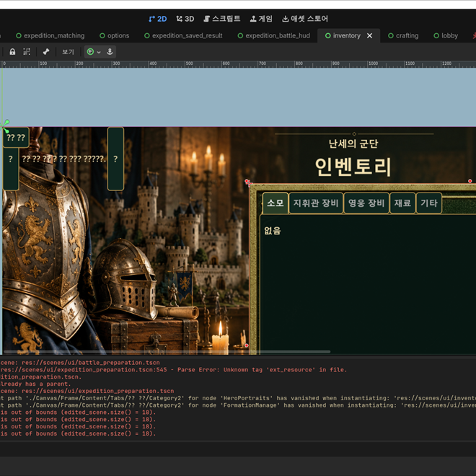
Task: Click the '?? ??' button in scene
Action: (16, 138)
